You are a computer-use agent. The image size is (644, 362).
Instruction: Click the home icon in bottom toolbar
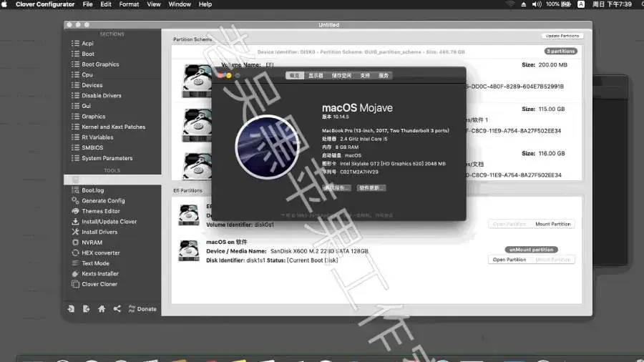pyautogui.click(x=102, y=308)
